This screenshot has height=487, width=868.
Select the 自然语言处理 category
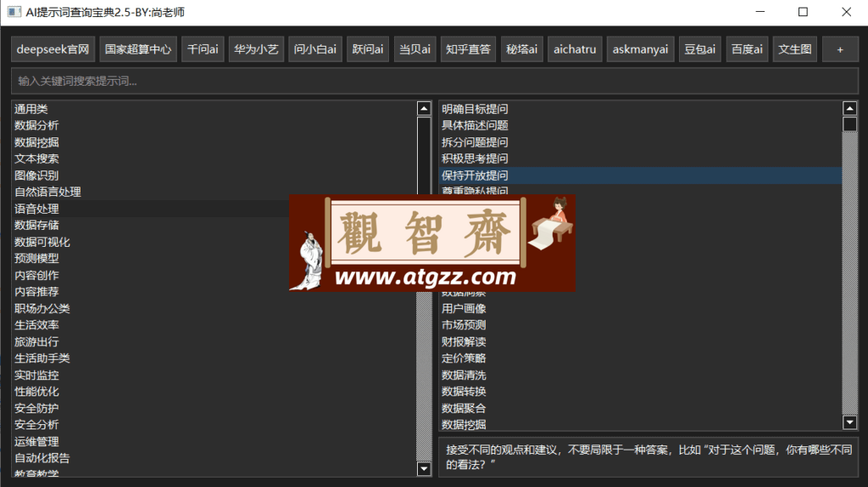(214, 193)
